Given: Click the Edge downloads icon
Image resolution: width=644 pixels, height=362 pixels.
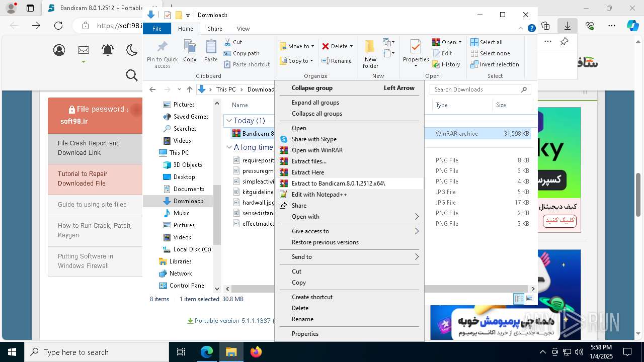Looking at the screenshot, I should pos(568,26).
